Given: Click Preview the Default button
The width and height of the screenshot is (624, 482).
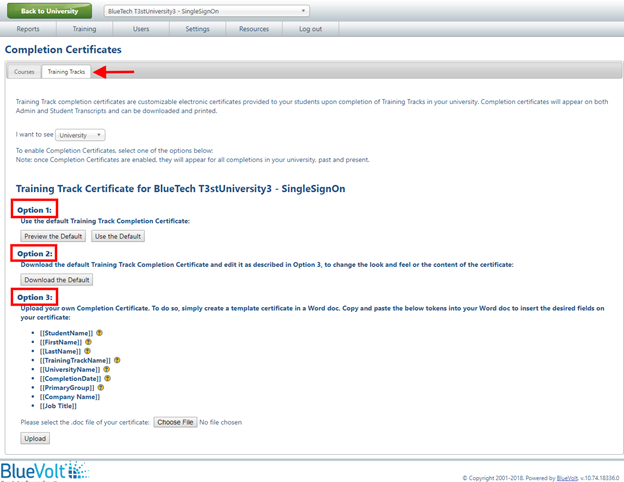Looking at the screenshot, I should [53, 236].
